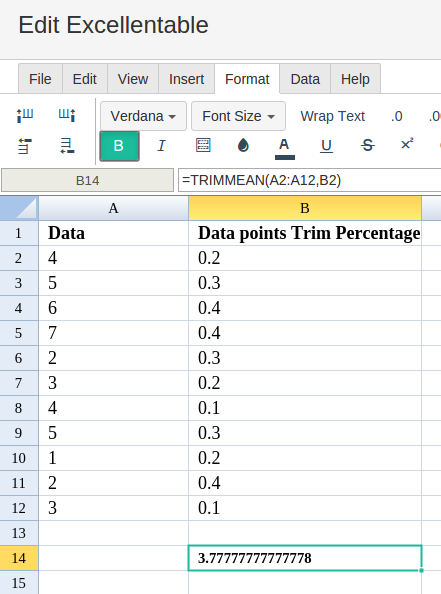Insert column right icon
This screenshot has height=594, width=441.
(67, 116)
